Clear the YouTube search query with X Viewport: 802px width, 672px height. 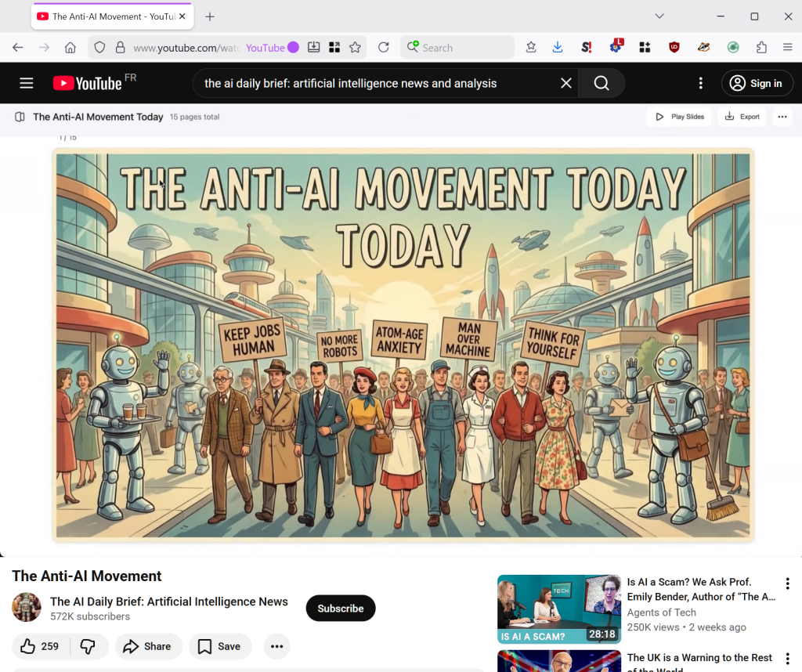click(x=565, y=83)
